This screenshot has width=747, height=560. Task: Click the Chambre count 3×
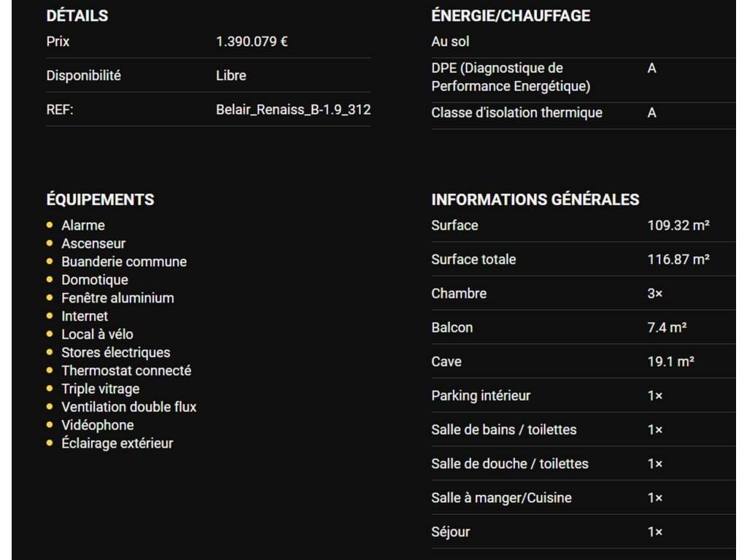(x=654, y=294)
